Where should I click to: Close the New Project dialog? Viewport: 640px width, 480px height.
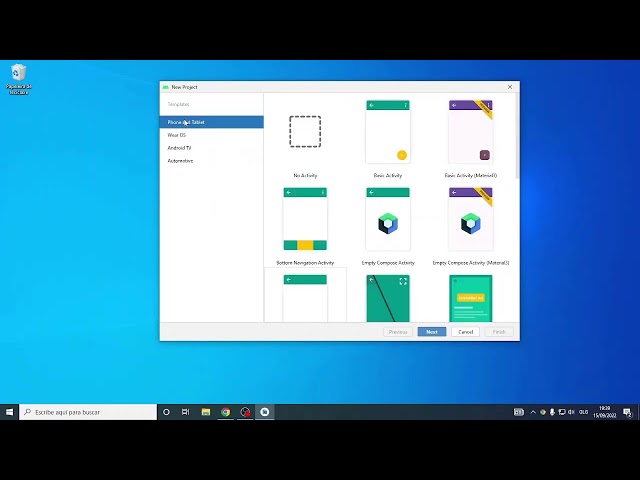coord(510,87)
